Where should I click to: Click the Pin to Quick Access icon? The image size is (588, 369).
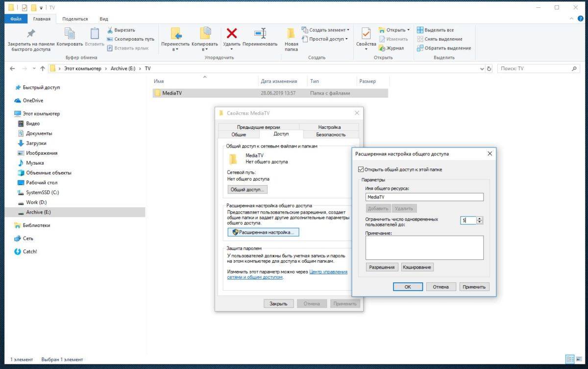pyautogui.click(x=31, y=34)
